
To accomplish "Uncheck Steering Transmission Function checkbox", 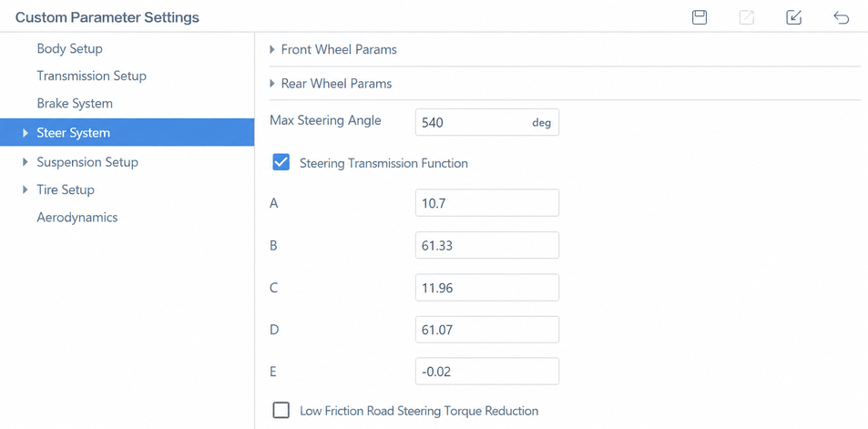I will (281, 162).
